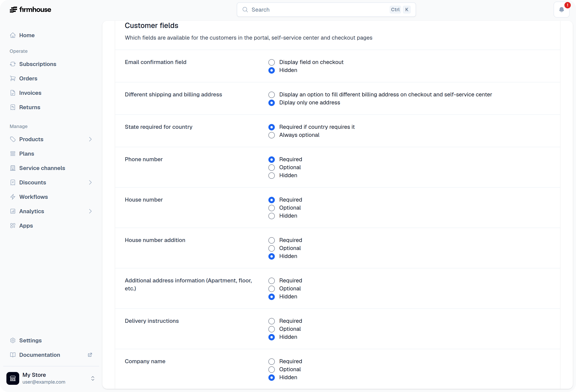Image resolution: width=576 pixels, height=392 pixels.
Task: Set Additional address information to Hidden
Action: click(x=272, y=297)
